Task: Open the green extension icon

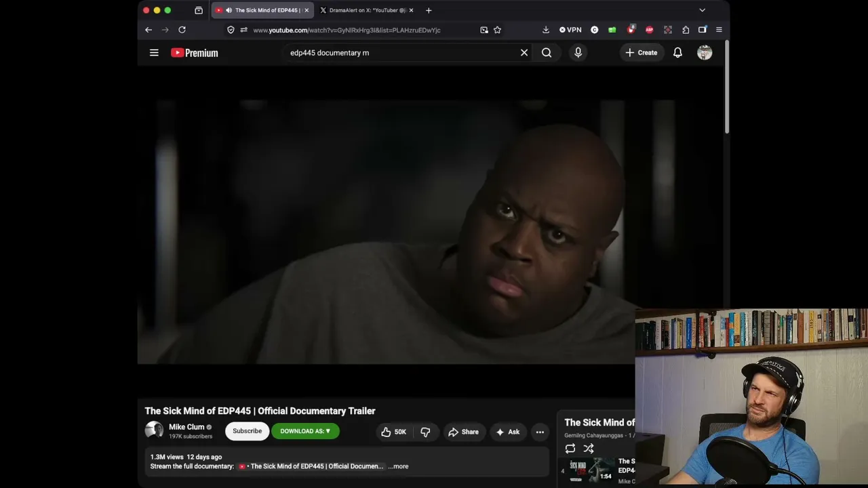Action: pos(612,30)
